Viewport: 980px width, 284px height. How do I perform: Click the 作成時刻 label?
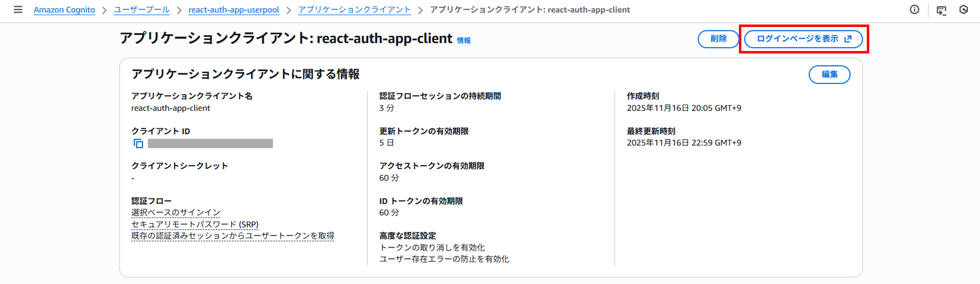point(643,96)
